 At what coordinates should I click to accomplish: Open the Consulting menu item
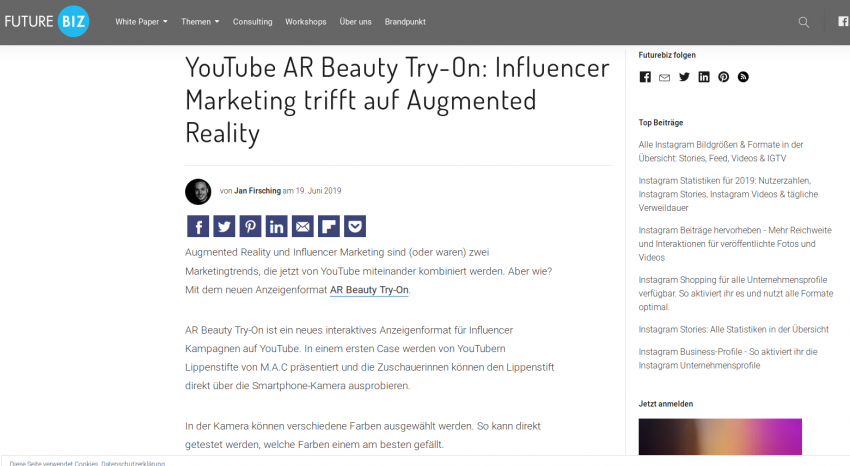click(x=253, y=22)
